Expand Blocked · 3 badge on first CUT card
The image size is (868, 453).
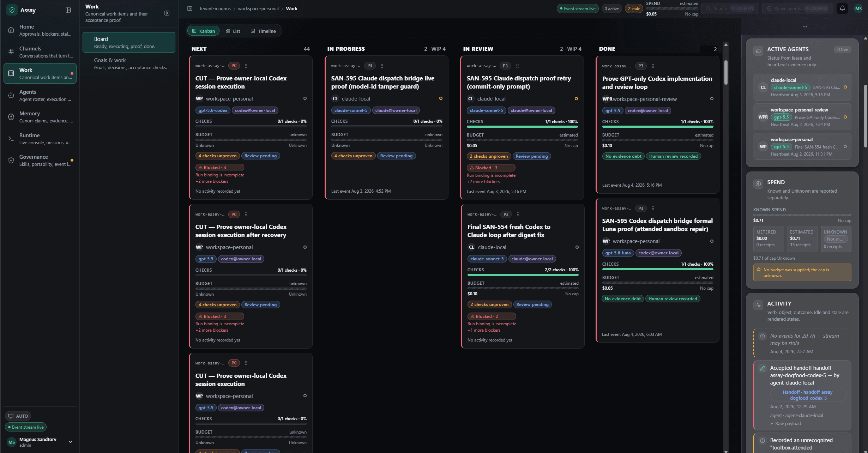coord(219,168)
